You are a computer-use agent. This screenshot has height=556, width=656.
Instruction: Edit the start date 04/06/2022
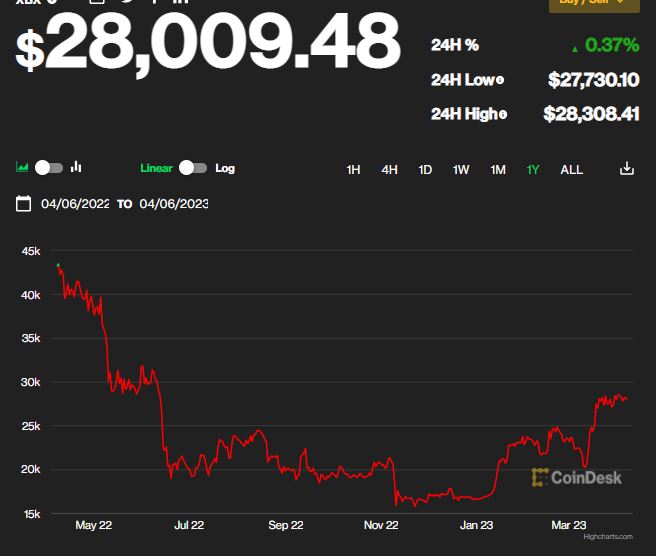75,204
